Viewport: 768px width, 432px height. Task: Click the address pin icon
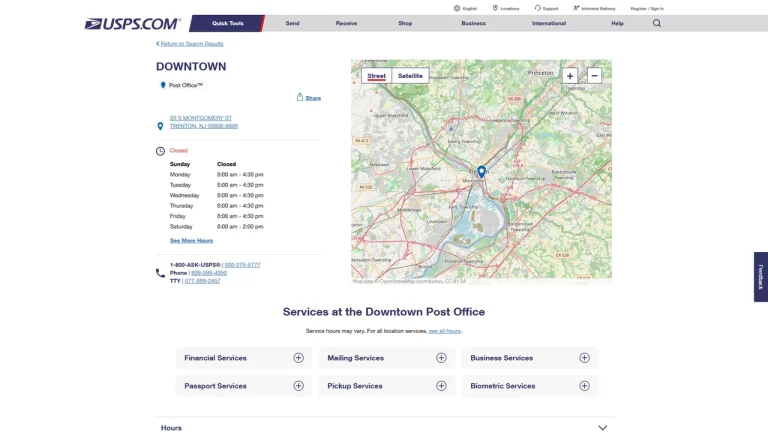[x=160, y=126]
